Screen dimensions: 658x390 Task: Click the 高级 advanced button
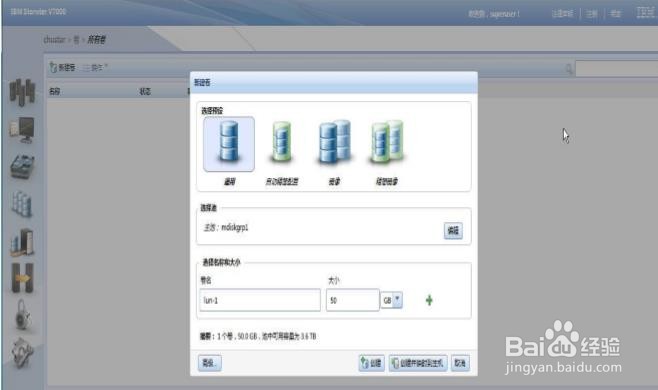[209, 363]
